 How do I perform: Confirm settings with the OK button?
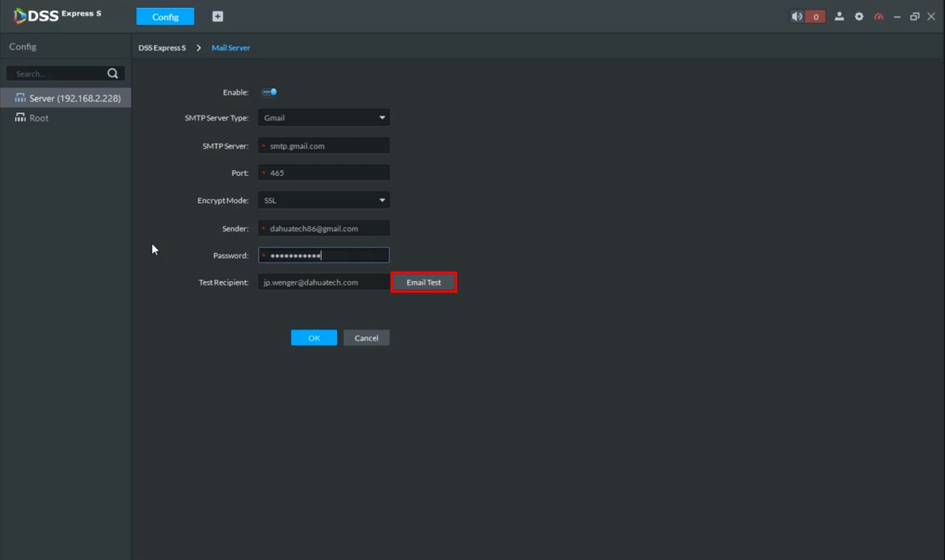pyautogui.click(x=314, y=338)
